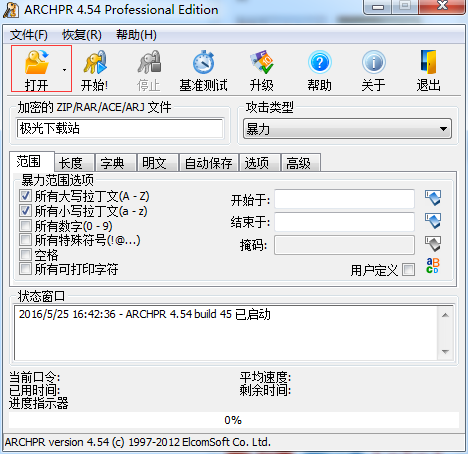Open the 帮助 question mark icon
This screenshot has height=454, width=468.
[x=319, y=62]
